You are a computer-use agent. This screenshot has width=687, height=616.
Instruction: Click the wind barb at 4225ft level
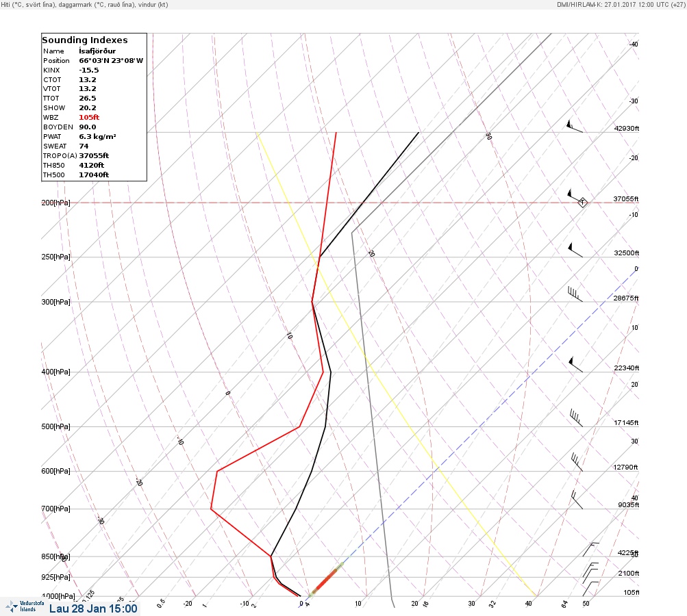click(x=590, y=550)
